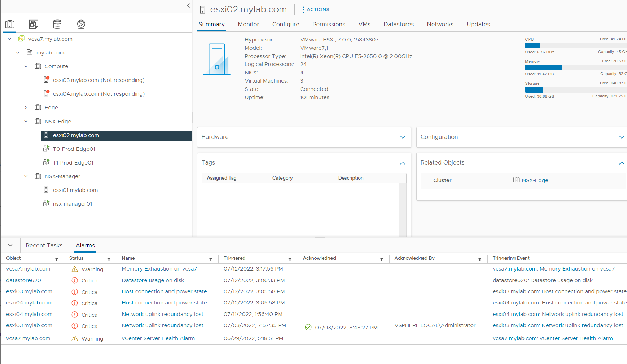Expand the Configuration panel

coord(622,137)
